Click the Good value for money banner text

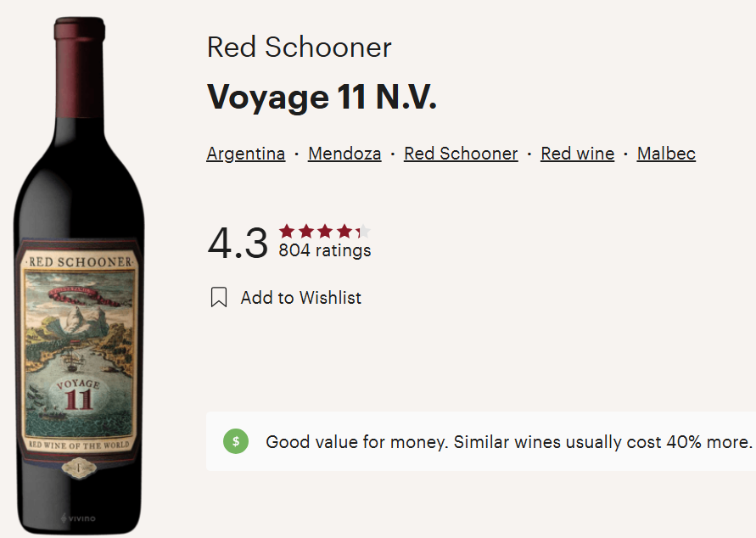(509, 442)
